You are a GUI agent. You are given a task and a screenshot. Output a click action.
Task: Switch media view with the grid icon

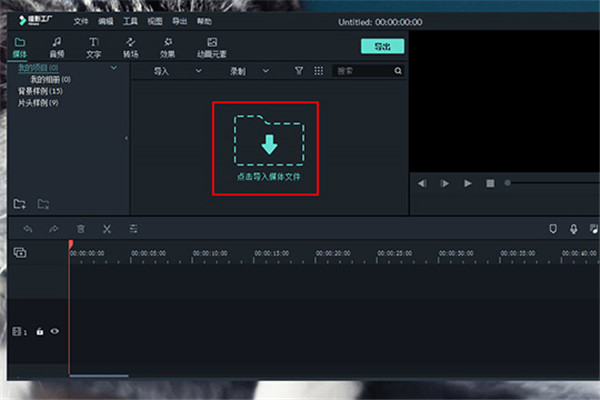(x=318, y=72)
